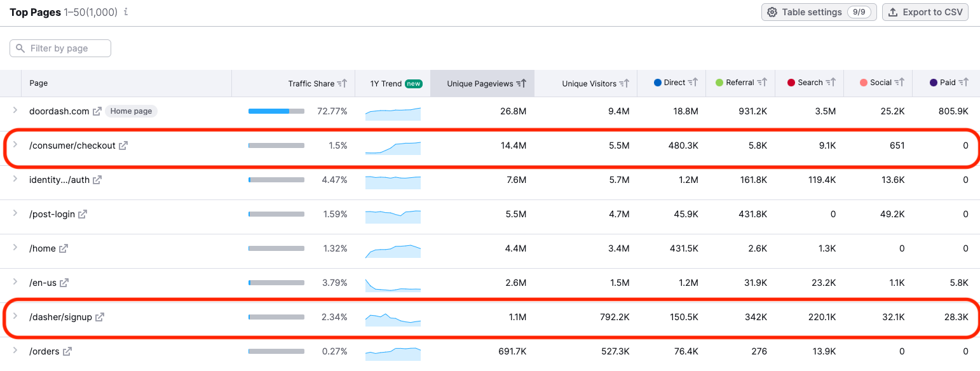Click the Export to CSV upload icon
This screenshot has width=980, height=371.
click(893, 12)
